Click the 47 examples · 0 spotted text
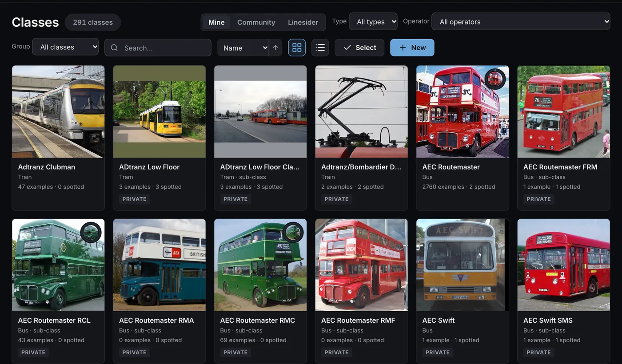This screenshot has height=364, width=622. click(51, 187)
